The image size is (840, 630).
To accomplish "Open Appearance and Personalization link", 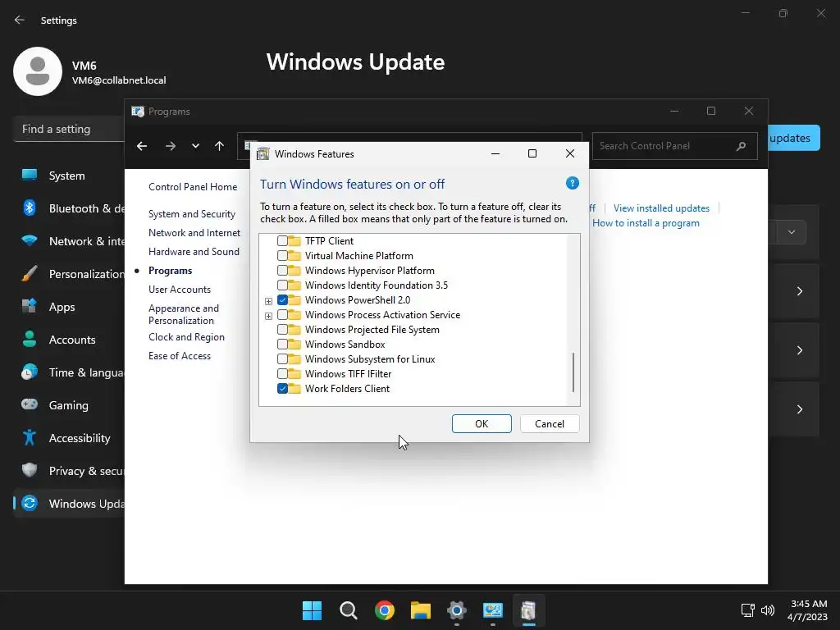I will click(x=184, y=314).
